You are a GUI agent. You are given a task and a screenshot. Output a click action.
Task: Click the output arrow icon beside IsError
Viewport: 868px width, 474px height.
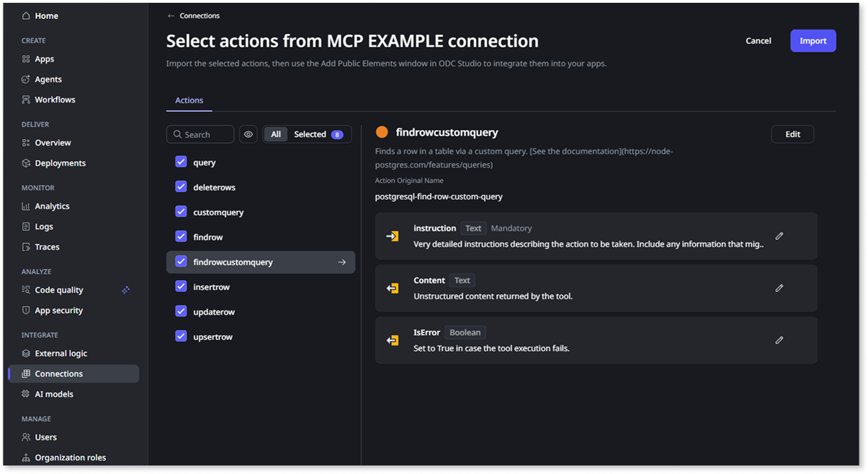pos(392,340)
